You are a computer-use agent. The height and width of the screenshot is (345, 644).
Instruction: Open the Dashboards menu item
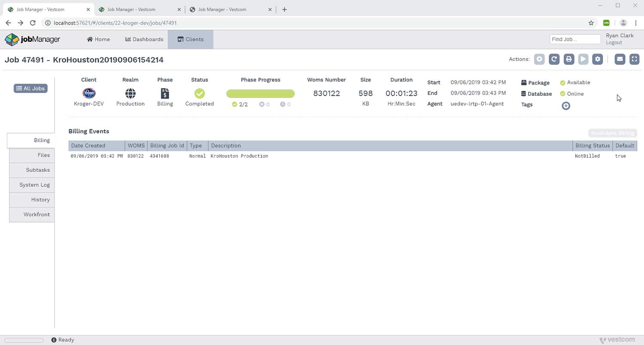click(x=144, y=39)
